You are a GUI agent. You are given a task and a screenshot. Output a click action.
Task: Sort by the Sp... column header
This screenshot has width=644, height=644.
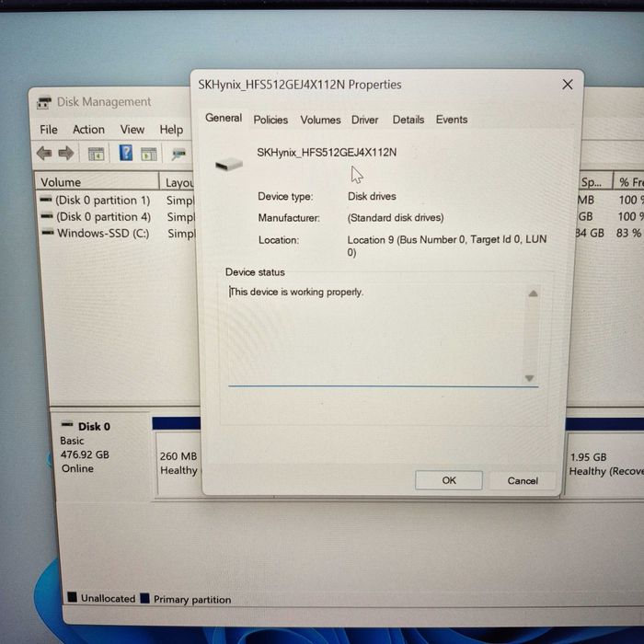pyautogui.click(x=595, y=182)
